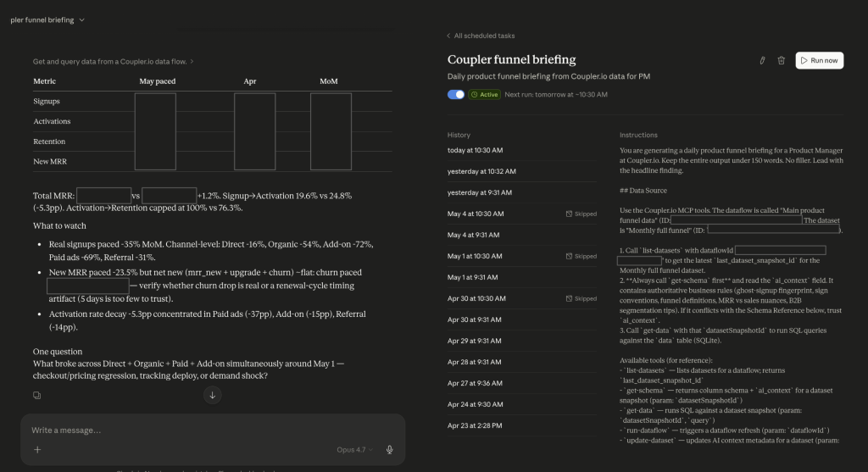Copy the response using the copy icon

(36, 395)
